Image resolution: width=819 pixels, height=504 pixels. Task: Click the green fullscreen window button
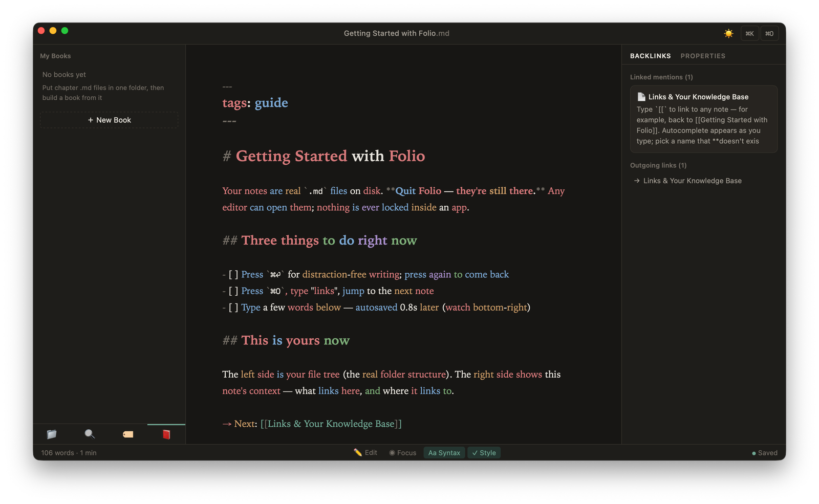[64, 31]
